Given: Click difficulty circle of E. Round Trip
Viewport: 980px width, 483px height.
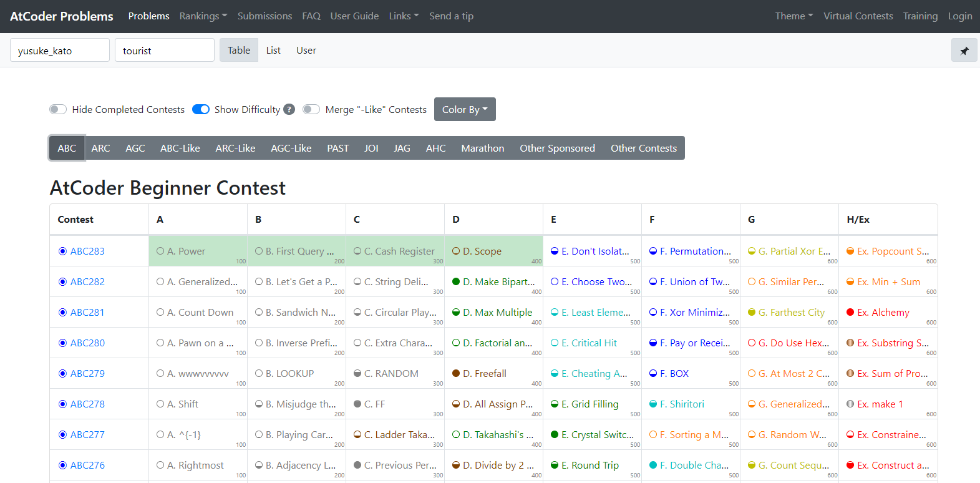Looking at the screenshot, I should pyautogui.click(x=555, y=465).
